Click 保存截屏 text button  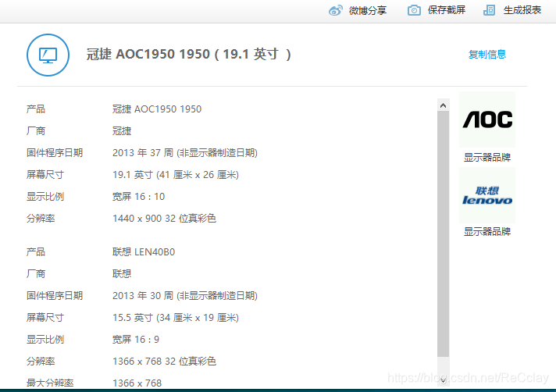click(x=447, y=10)
